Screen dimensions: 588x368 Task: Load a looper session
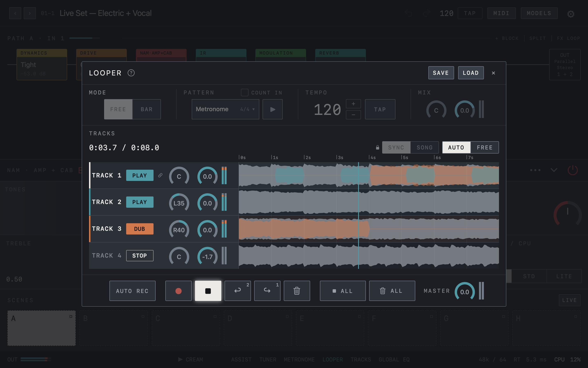[471, 73]
